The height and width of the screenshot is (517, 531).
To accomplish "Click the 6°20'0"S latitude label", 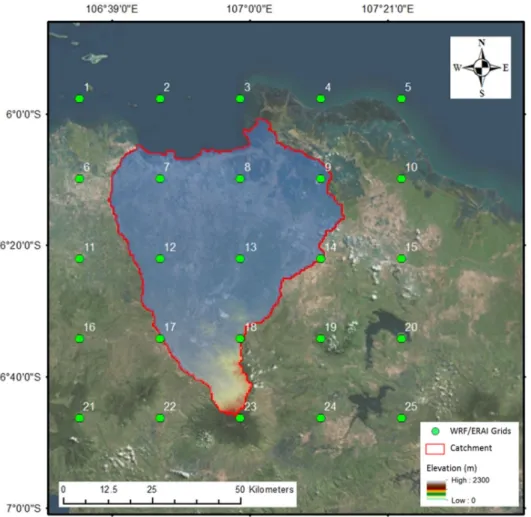I will [x=20, y=245].
